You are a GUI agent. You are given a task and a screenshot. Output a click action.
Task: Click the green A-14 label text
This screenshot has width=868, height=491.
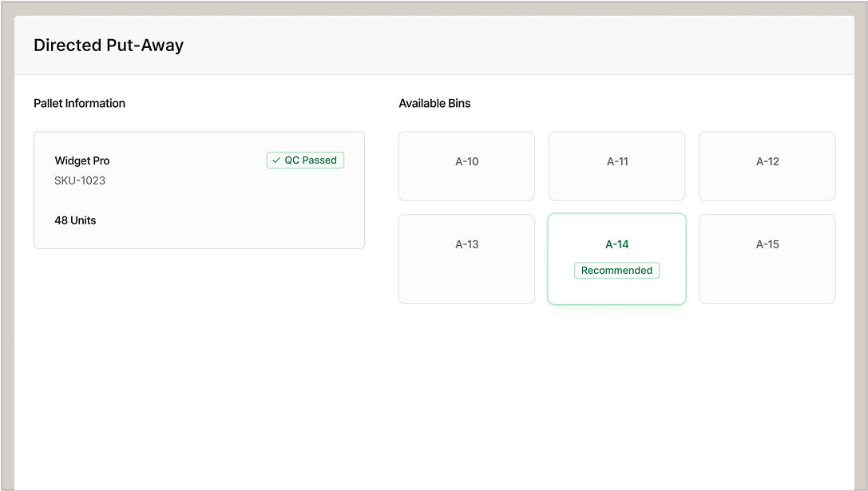tap(616, 244)
